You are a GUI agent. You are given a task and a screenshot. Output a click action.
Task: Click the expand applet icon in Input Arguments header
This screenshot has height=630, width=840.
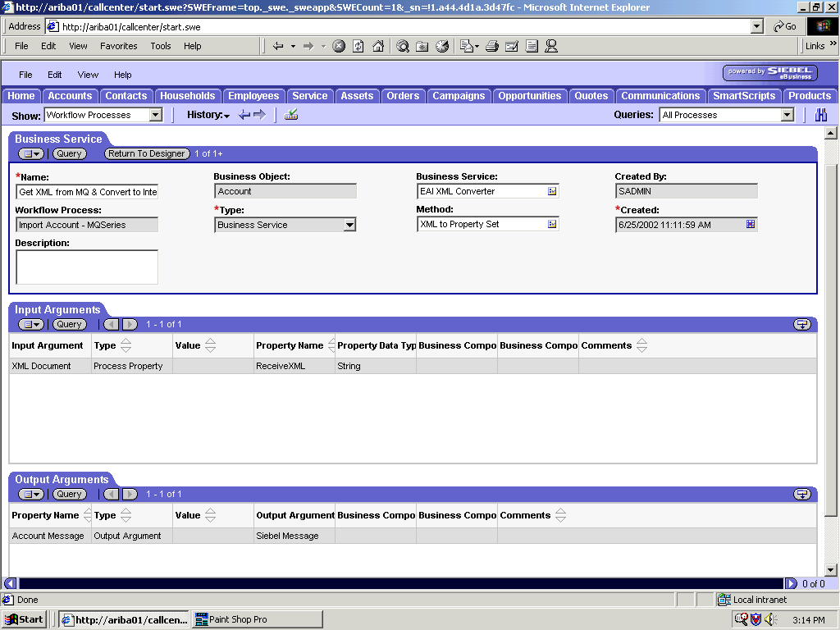click(x=804, y=324)
